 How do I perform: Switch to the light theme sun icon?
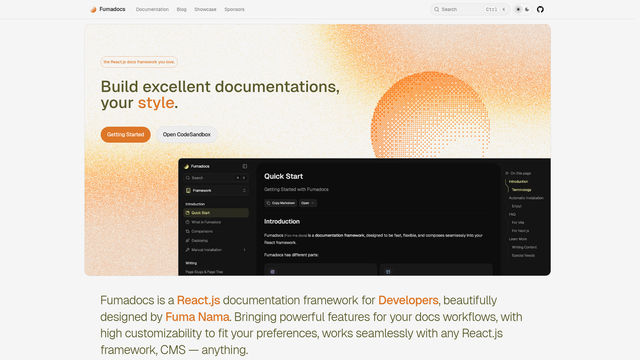point(518,9)
